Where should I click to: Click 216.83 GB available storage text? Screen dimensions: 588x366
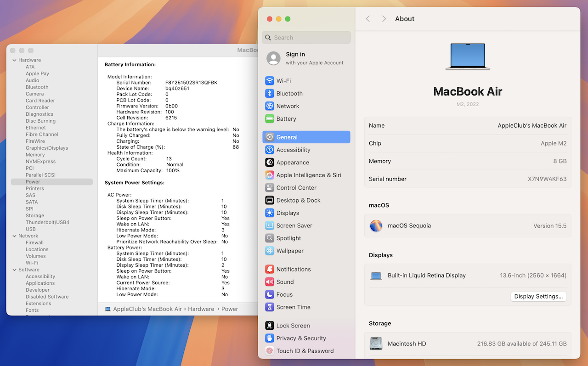(522, 343)
